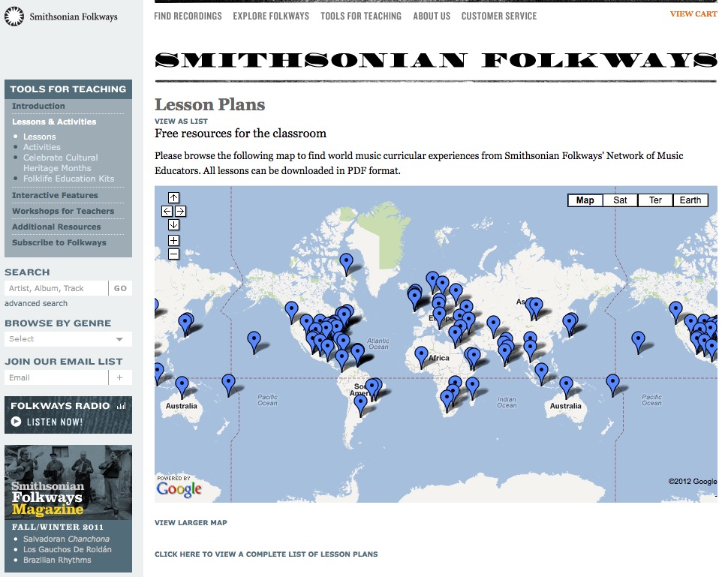Open Find Recordings menu
The height and width of the screenshot is (577, 728).
pos(188,16)
